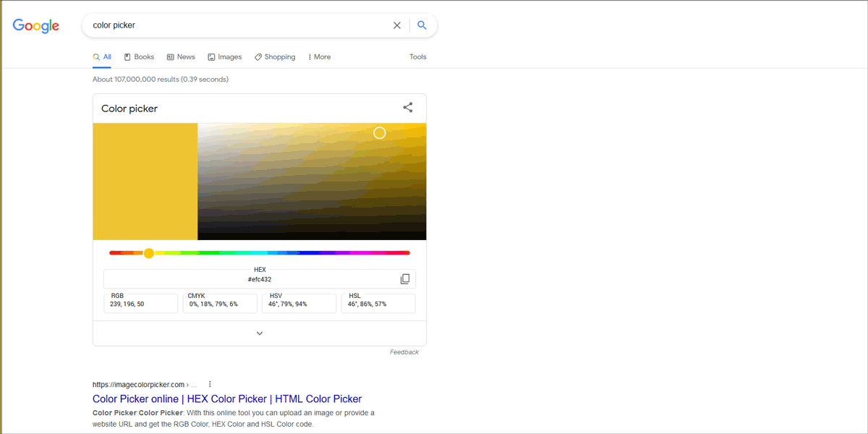
Task: Click the blue search magnifier icon
Action: (422, 25)
